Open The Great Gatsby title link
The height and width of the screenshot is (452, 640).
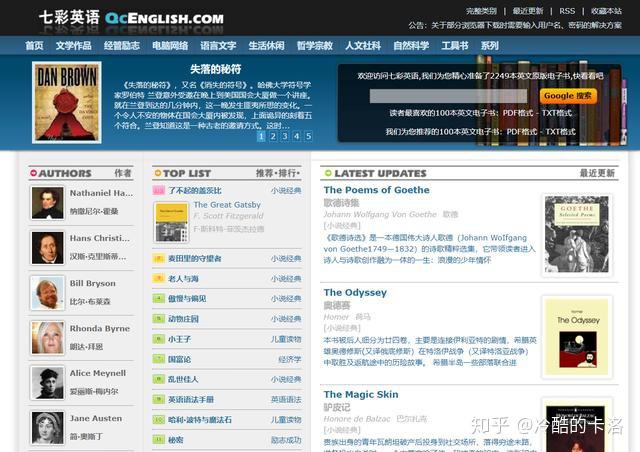[x=227, y=205]
